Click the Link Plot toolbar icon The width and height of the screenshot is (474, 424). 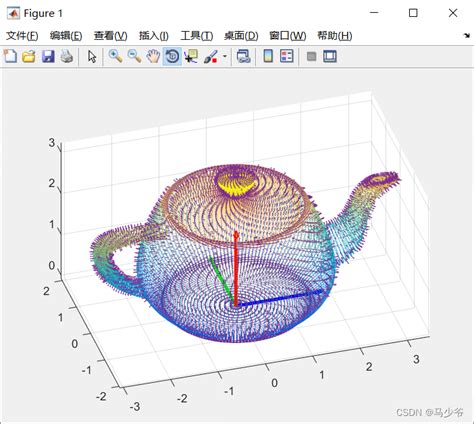pyautogui.click(x=243, y=56)
